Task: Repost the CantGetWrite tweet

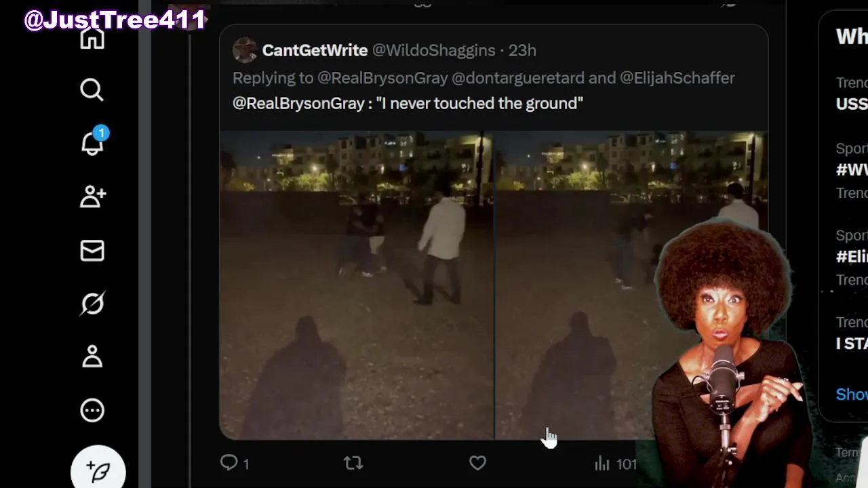Action: [x=353, y=464]
